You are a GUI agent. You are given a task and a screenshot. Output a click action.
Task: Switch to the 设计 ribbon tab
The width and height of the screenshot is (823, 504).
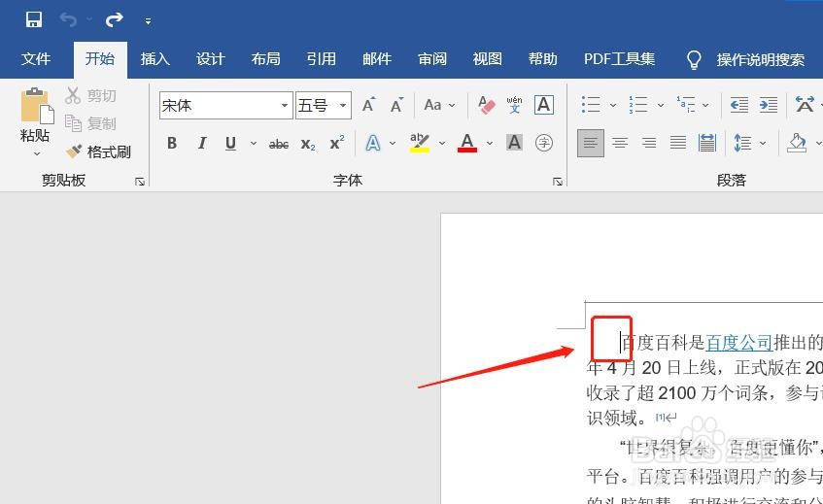point(211,58)
